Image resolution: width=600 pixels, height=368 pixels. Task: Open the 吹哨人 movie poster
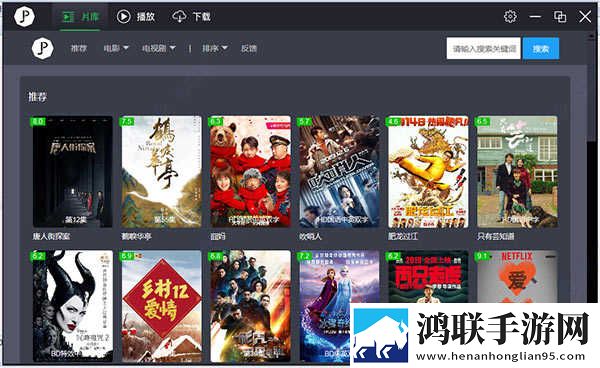pos(339,172)
